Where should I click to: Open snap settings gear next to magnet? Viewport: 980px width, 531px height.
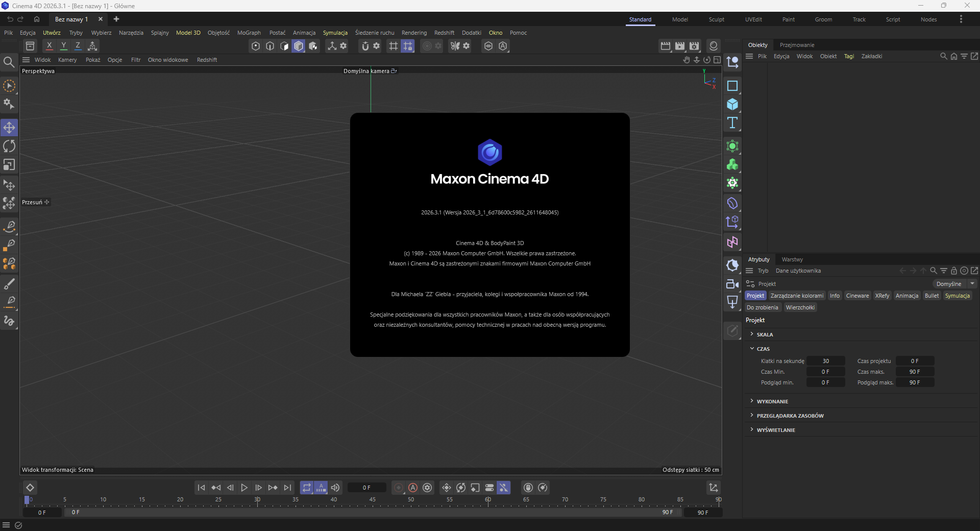[x=377, y=46]
